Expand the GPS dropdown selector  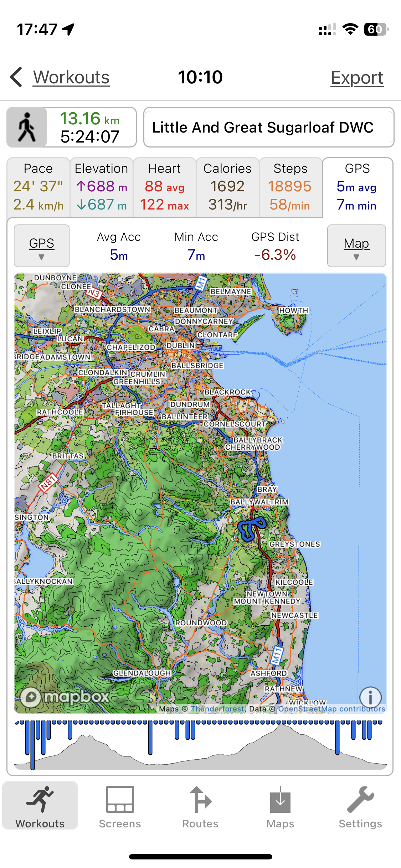click(x=42, y=246)
